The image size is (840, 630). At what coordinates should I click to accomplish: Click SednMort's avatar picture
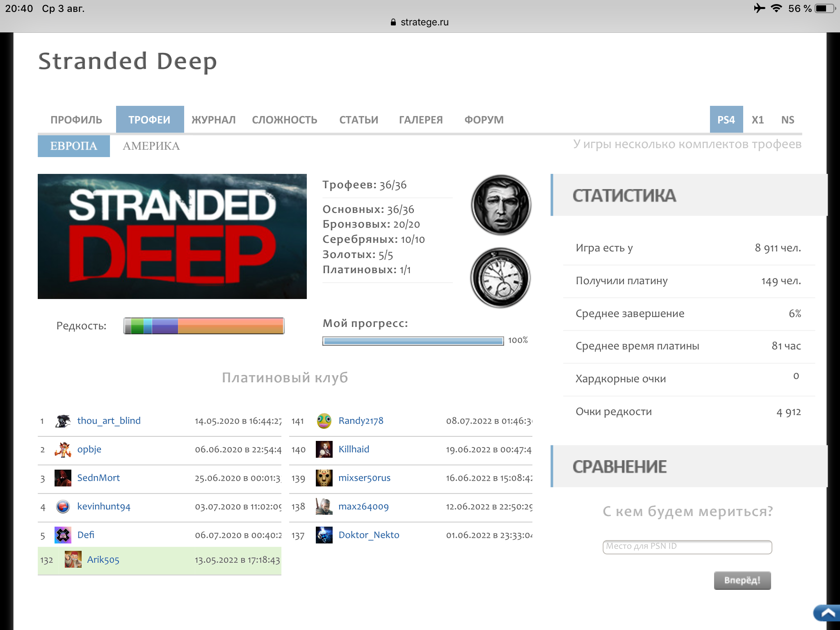tap(63, 478)
